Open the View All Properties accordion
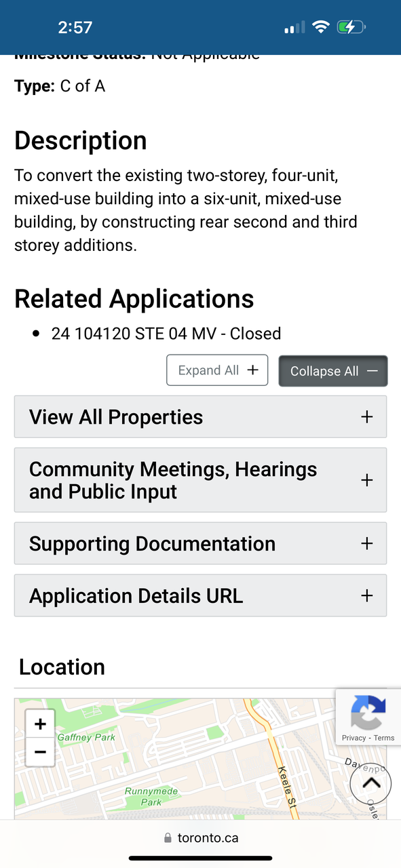 pos(201,417)
